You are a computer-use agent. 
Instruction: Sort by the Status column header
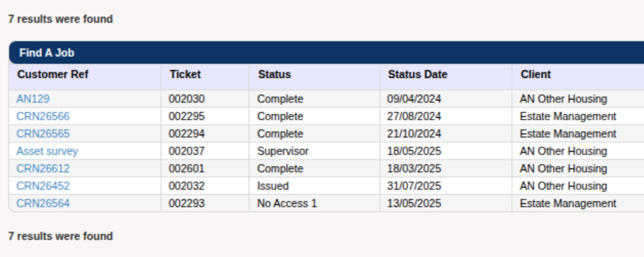point(275,74)
